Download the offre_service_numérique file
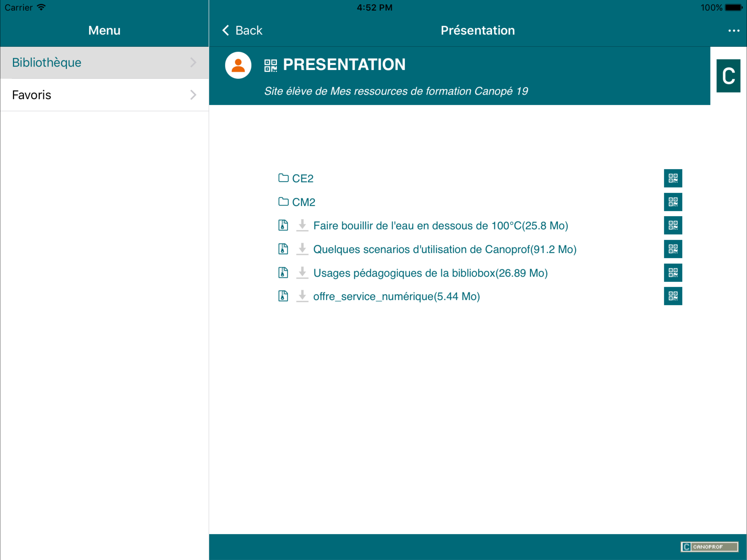 point(302,296)
